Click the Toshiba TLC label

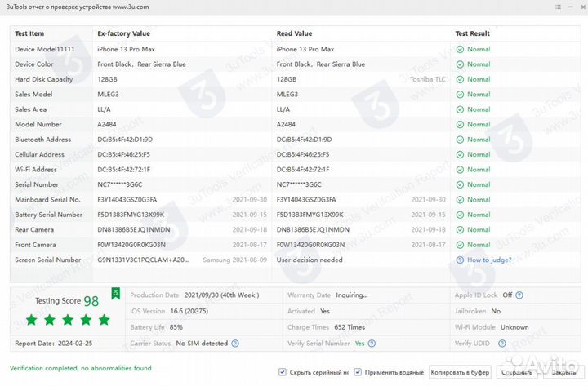pos(427,79)
